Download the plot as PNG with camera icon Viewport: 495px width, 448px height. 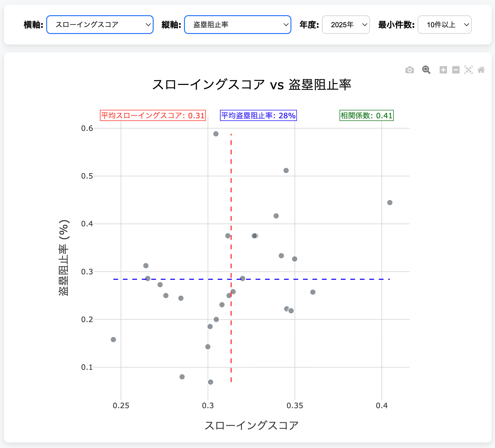[x=410, y=70]
